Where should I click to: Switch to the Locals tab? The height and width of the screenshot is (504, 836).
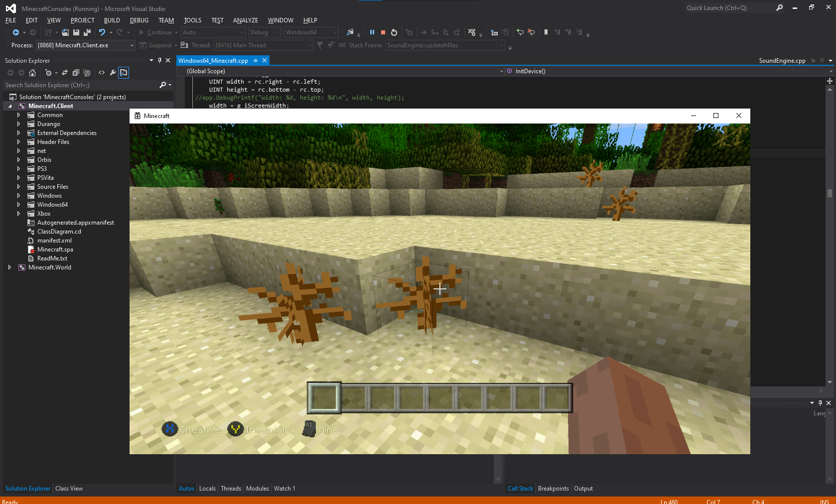point(207,489)
